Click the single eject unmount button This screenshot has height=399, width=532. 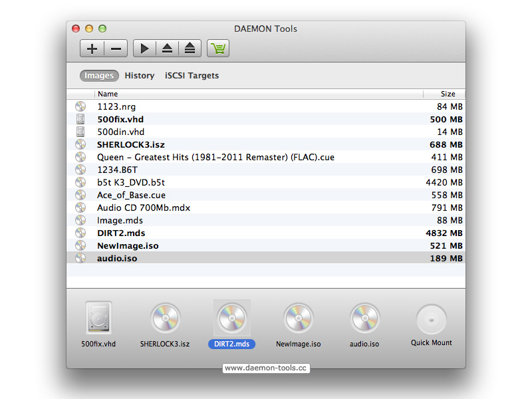(x=167, y=49)
